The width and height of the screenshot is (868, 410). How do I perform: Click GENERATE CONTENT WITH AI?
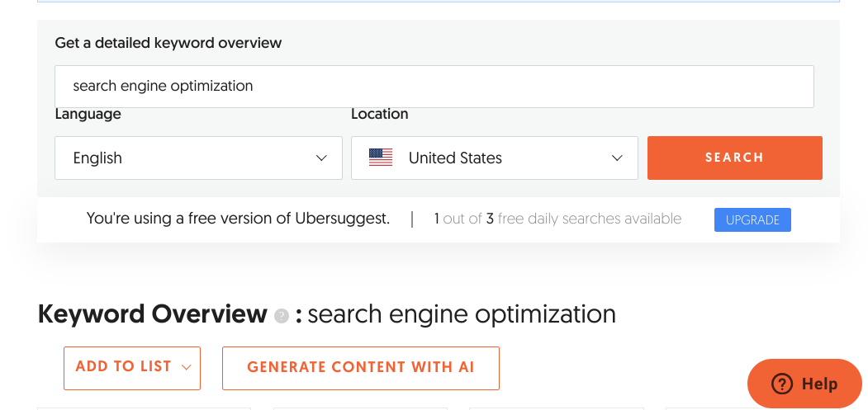[360, 368]
